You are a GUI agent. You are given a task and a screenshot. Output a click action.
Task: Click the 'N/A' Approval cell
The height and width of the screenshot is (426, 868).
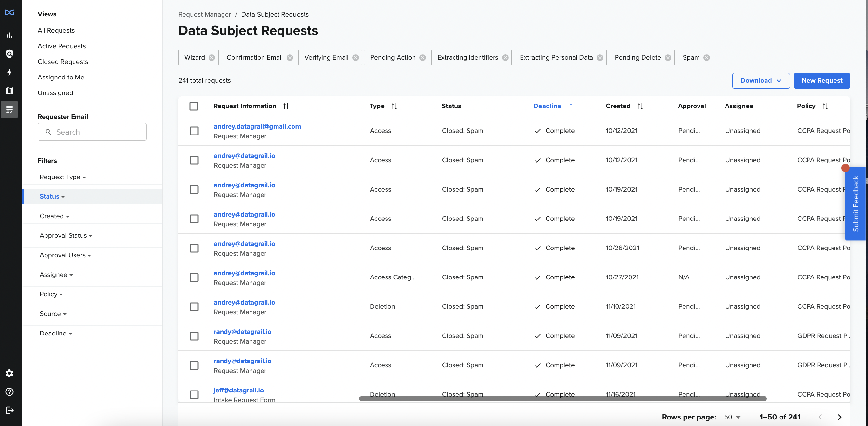pos(684,277)
